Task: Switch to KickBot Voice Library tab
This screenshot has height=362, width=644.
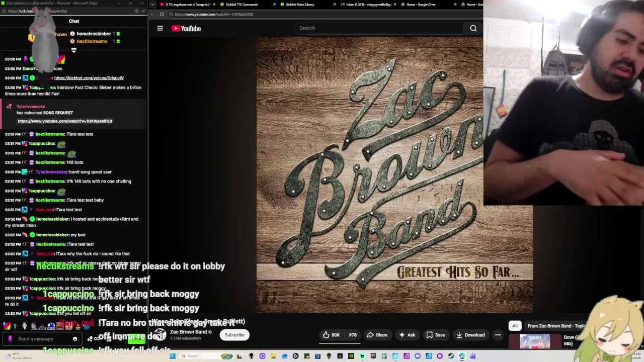Action: [300, 5]
